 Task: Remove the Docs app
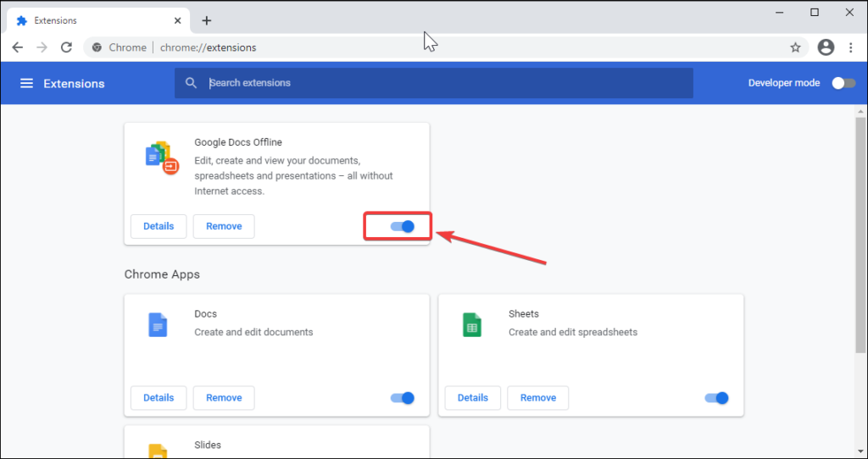[x=224, y=398]
